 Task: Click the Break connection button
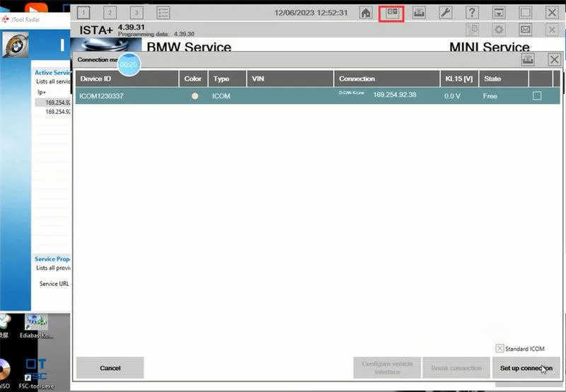(x=456, y=368)
